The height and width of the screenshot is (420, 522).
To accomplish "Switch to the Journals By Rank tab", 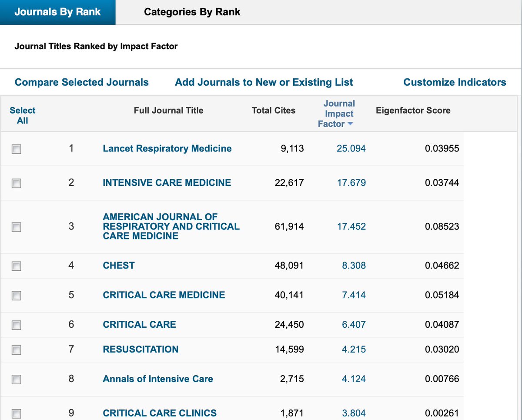I will pos(57,12).
